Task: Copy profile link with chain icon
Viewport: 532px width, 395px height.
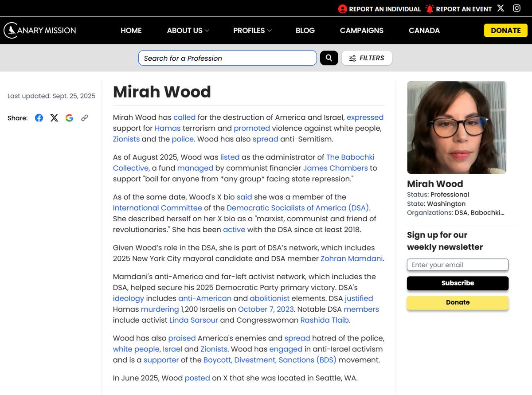Action: pos(84,118)
